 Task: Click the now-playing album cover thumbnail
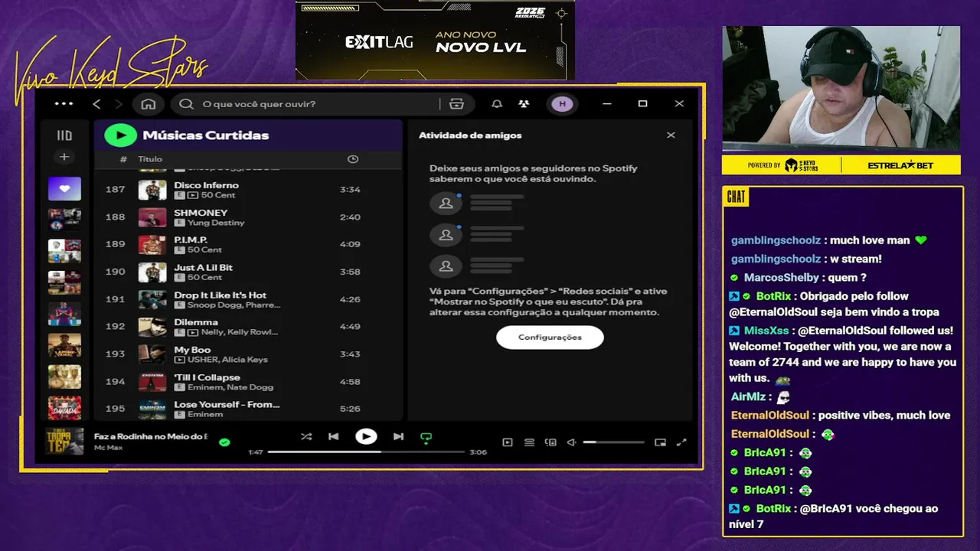tap(64, 441)
